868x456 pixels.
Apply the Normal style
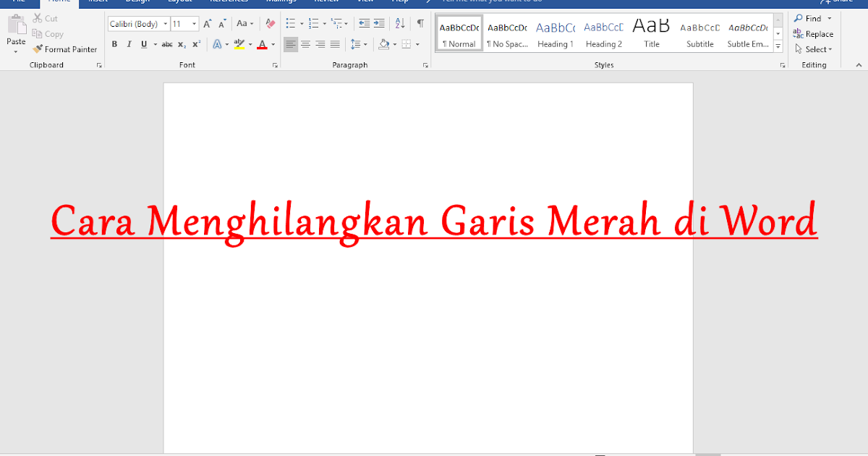(x=459, y=33)
